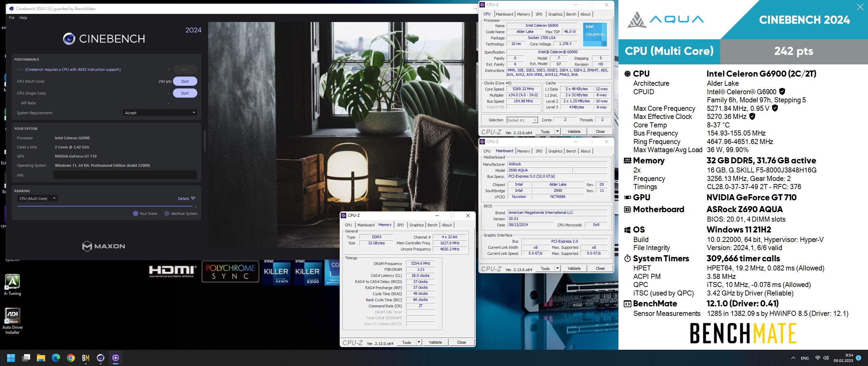Open Auto Driver Installer desktop shortcut
This screenshot has height=366, width=868.
pyautogui.click(x=13, y=321)
